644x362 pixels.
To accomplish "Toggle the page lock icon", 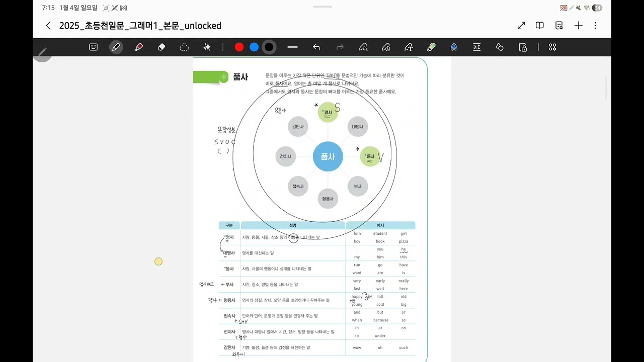I will [523, 47].
